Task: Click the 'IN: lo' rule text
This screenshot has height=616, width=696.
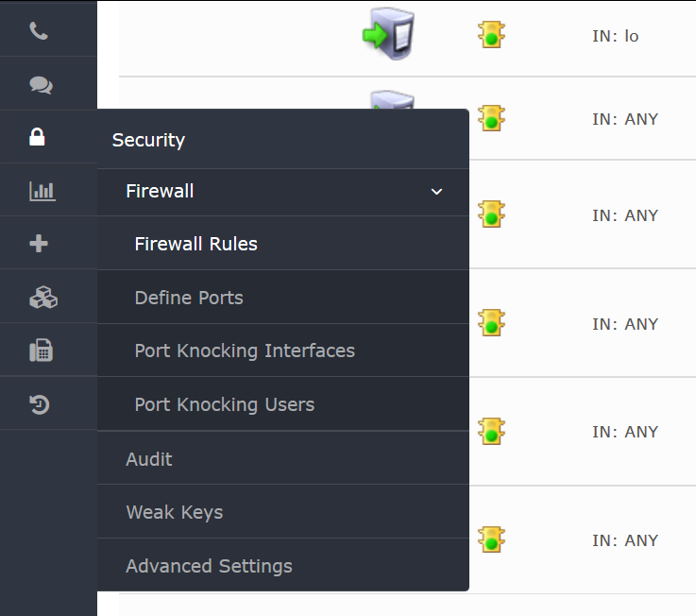Action: 615,36
